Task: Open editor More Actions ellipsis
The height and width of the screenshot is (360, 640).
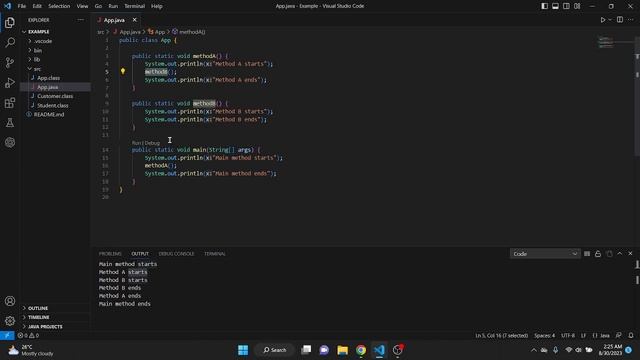Action: click(x=631, y=20)
